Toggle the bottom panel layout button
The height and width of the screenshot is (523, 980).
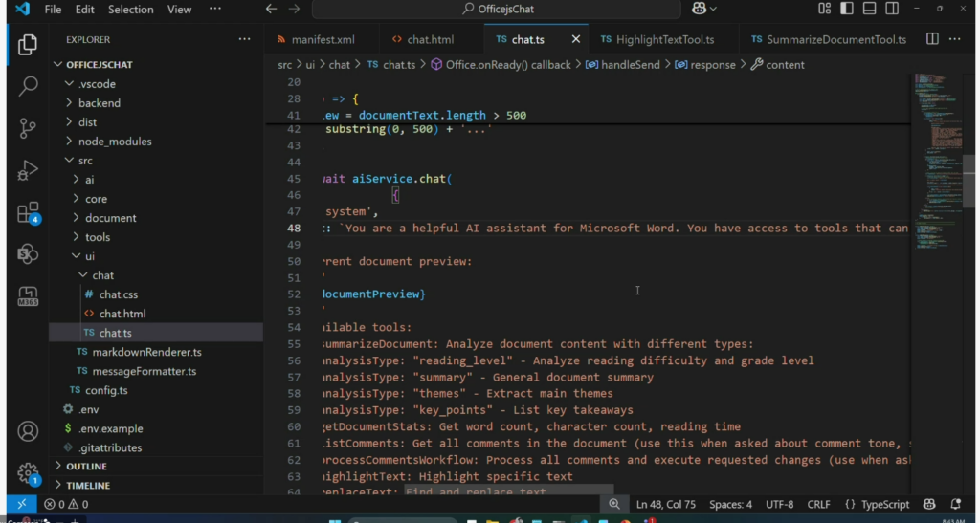tap(869, 9)
